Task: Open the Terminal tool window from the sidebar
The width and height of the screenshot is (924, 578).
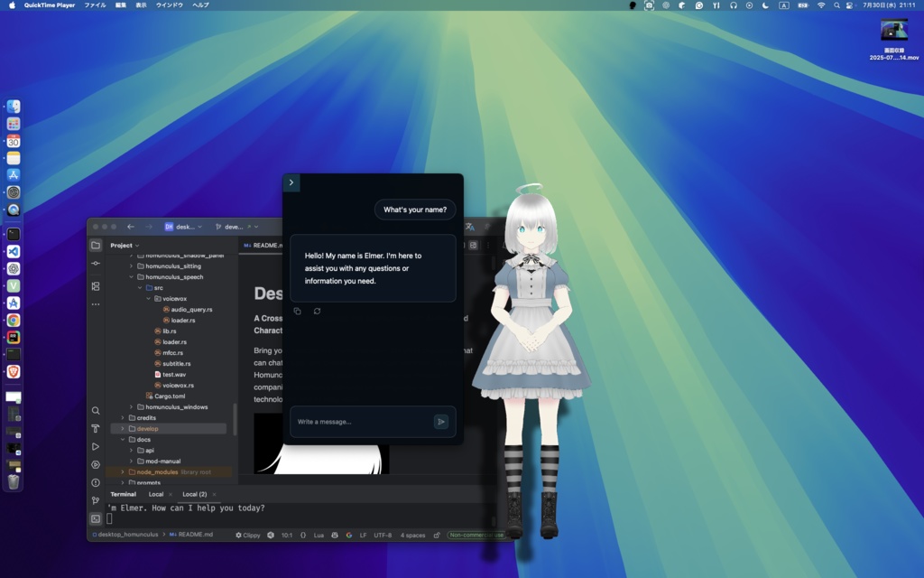Action: coord(96,518)
